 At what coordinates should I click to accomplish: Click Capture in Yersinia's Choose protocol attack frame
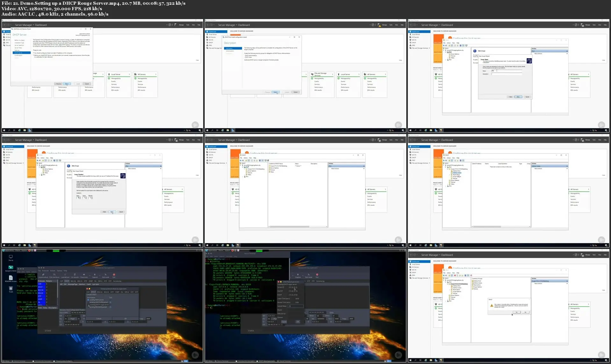coord(95,275)
